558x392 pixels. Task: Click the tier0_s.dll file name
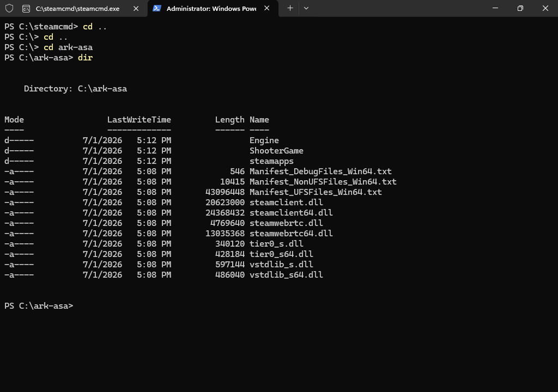276,244
